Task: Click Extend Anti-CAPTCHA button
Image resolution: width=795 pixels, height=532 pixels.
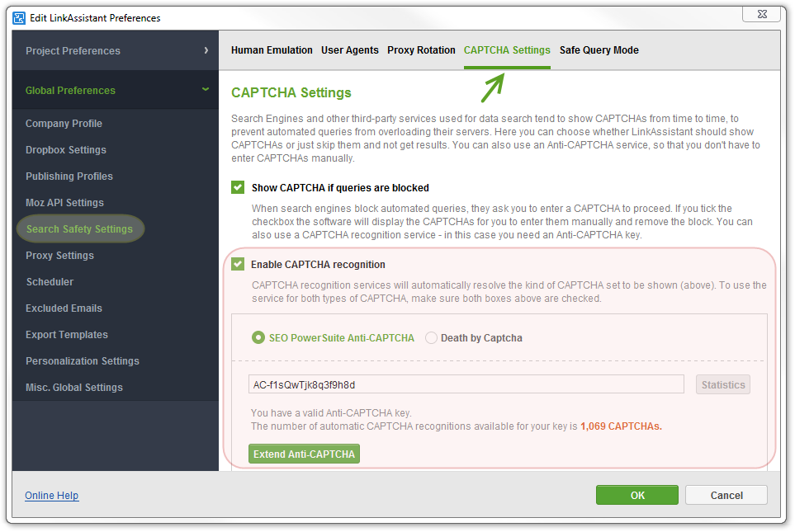Action: pyautogui.click(x=304, y=454)
